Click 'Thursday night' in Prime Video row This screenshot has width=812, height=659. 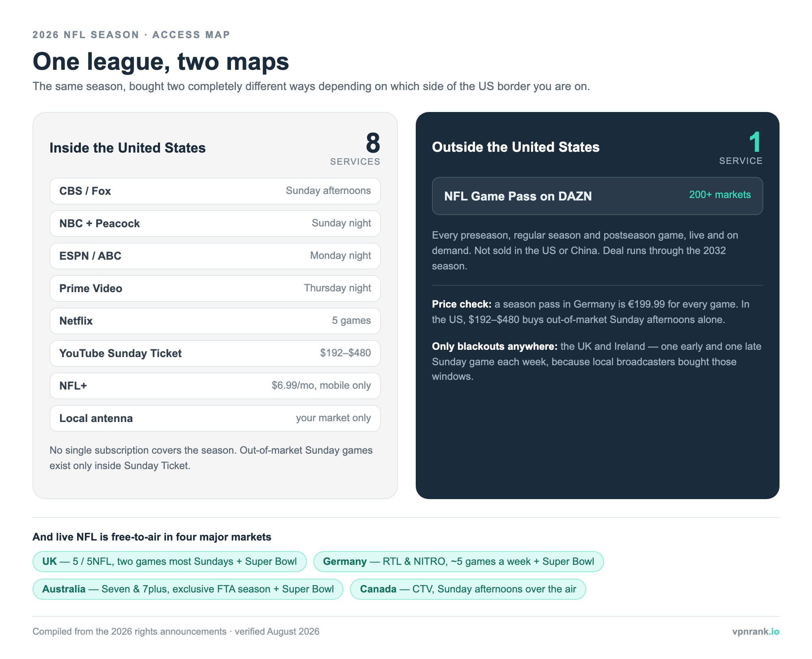337,288
